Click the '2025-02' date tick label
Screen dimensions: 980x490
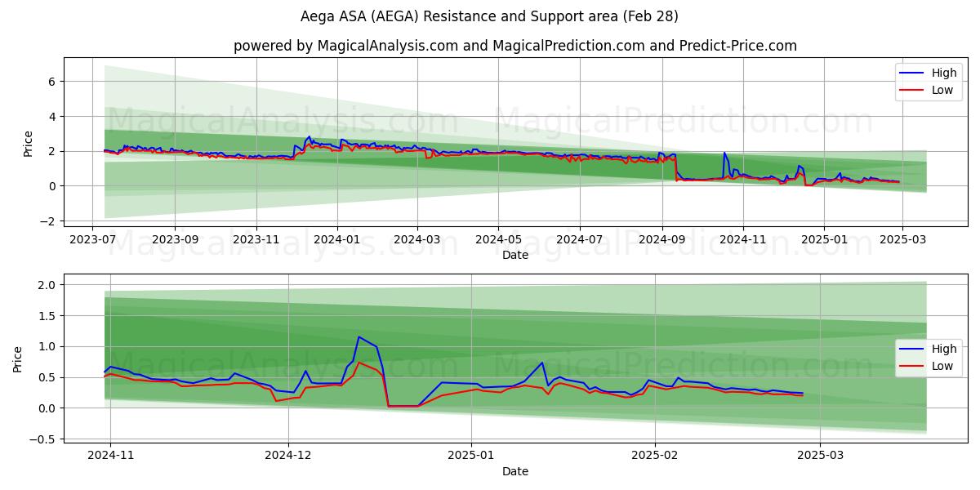click(x=656, y=457)
